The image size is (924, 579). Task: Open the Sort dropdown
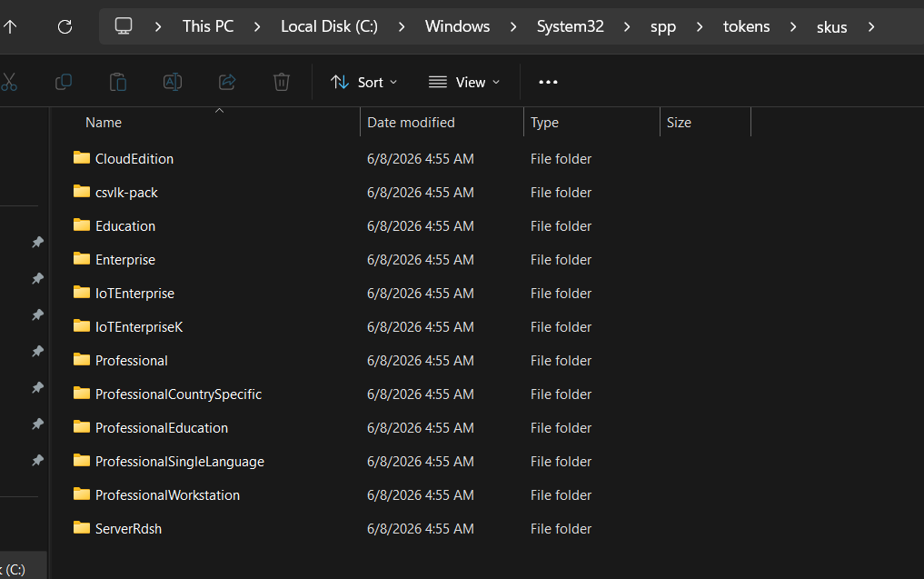click(x=363, y=82)
